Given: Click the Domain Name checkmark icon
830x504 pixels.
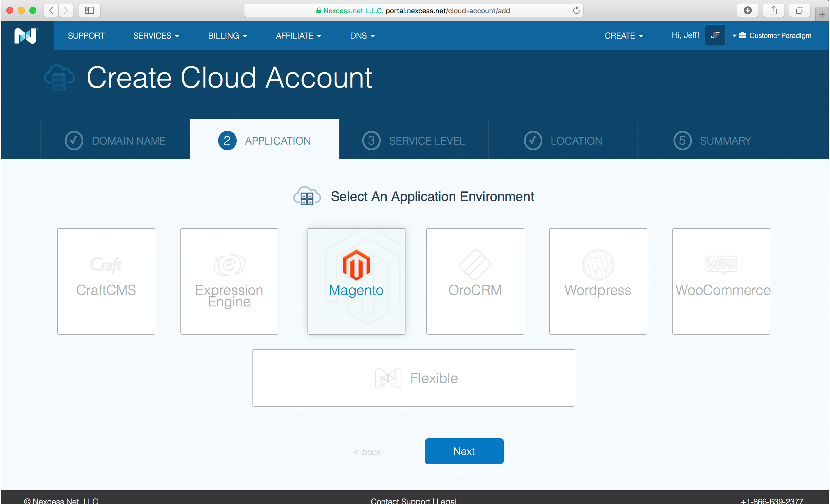Looking at the screenshot, I should coord(74,140).
